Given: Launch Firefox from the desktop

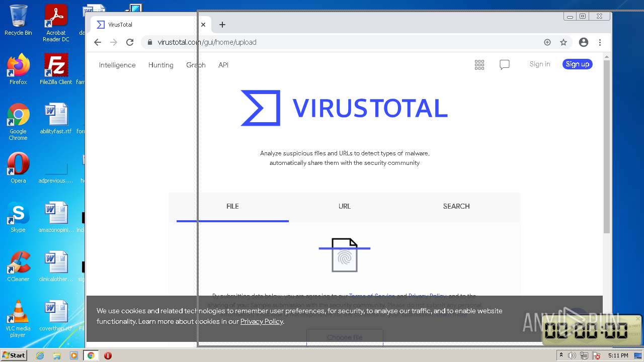Looking at the screenshot, I should point(18,69).
